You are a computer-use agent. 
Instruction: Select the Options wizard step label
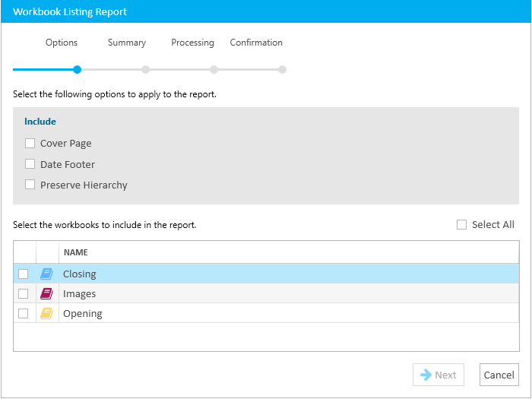pos(62,43)
